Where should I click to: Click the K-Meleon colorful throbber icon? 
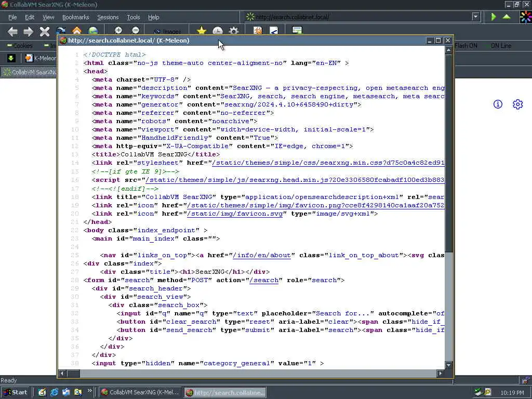click(x=526, y=17)
